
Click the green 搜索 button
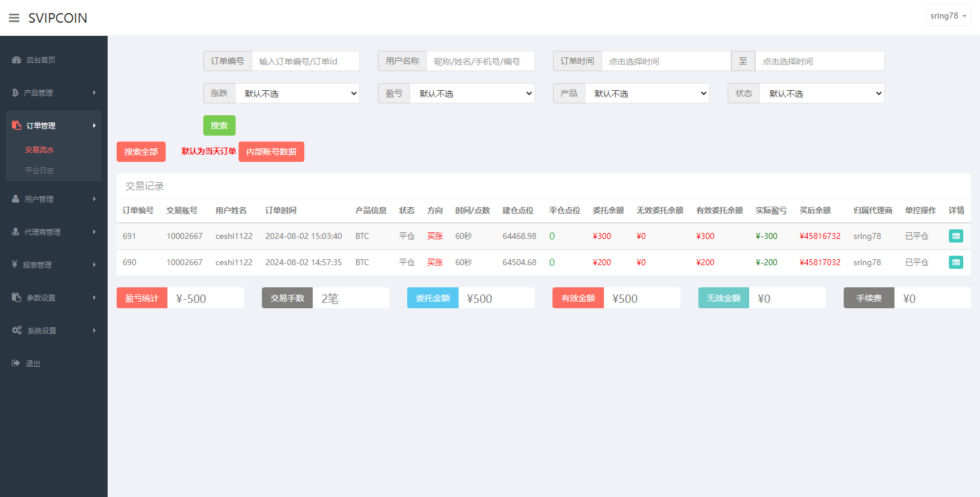click(x=219, y=125)
